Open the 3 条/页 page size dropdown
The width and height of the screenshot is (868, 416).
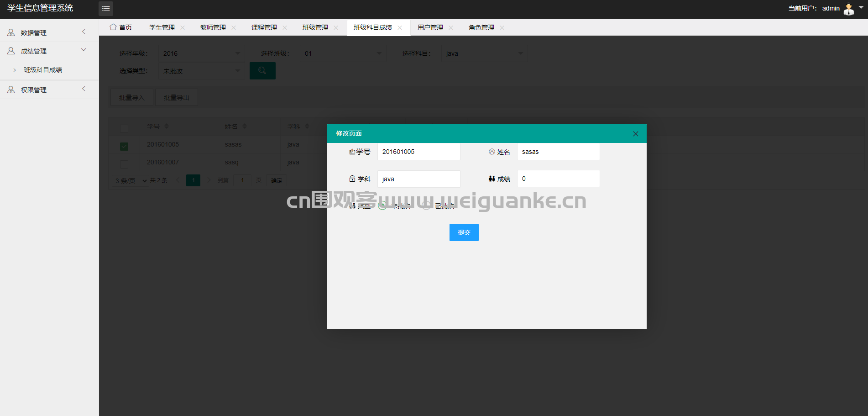click(x=131, y=180)
